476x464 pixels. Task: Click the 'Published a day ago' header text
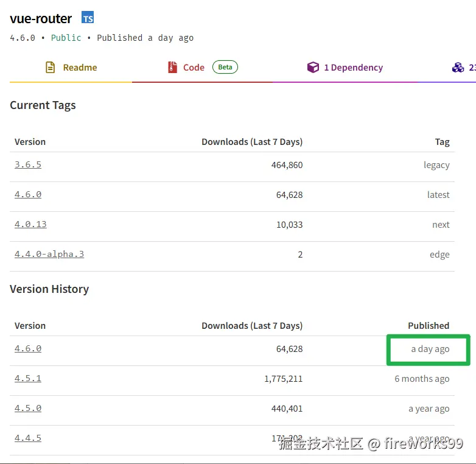[145, 38]
